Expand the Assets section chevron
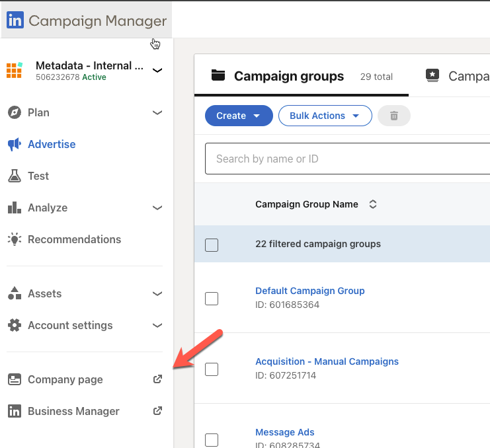Image resolution: width=490 pixels, height=448 pixels. (157, 294)
